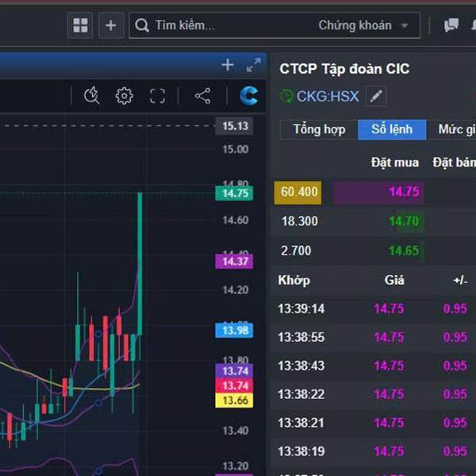Click the purple 14.37 indicator label
This screenshot has width=476, height=476.
[234, 261]
